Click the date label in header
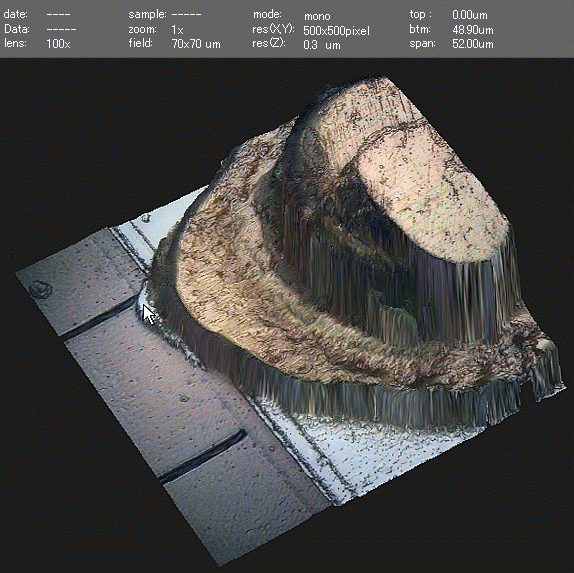The image size is (574, 573). 16,15
